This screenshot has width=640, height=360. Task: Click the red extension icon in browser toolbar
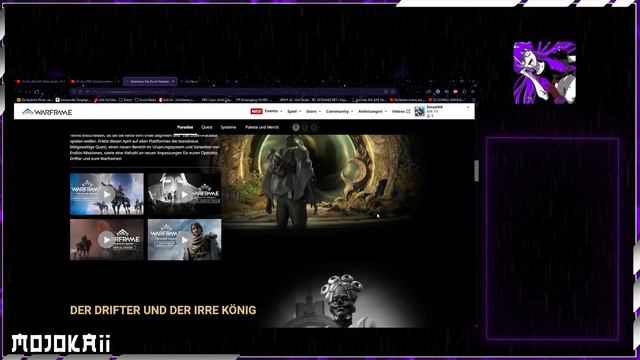456,92
